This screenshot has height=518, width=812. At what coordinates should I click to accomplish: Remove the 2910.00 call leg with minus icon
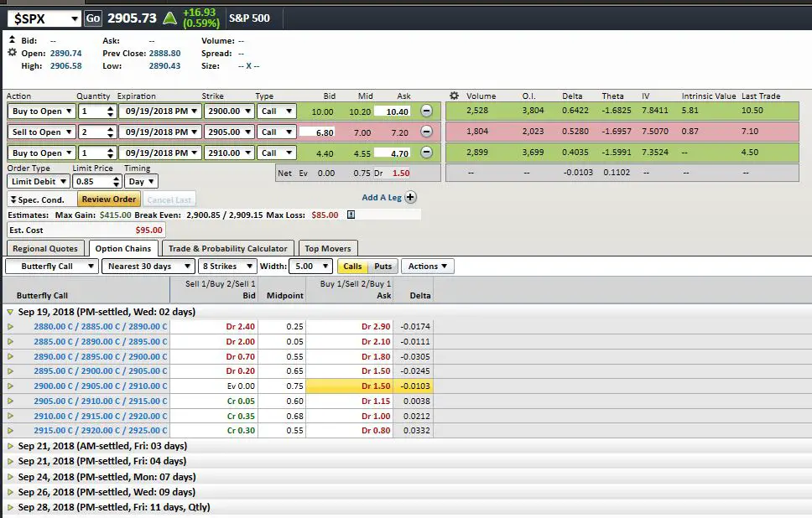[x=426, y=153]
